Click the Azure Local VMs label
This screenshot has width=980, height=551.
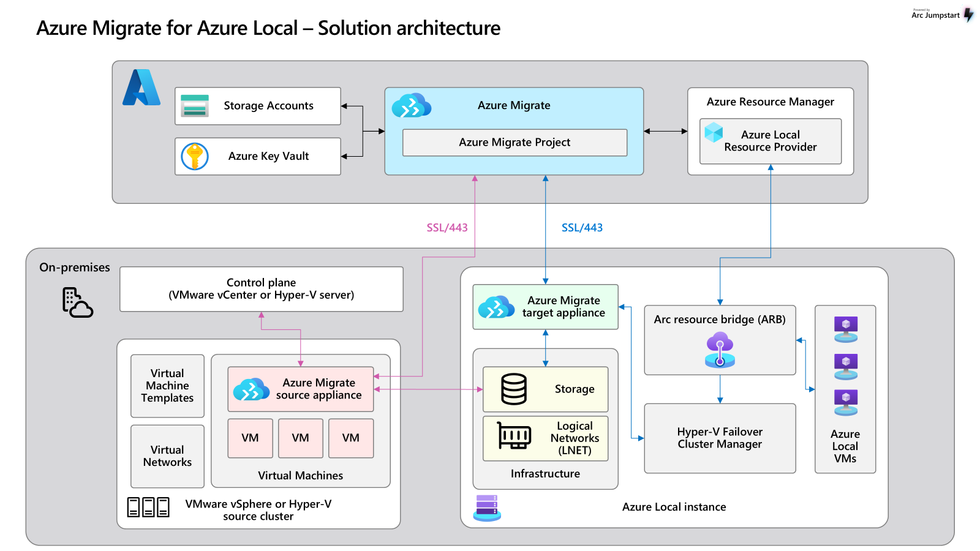pos(845,446)
